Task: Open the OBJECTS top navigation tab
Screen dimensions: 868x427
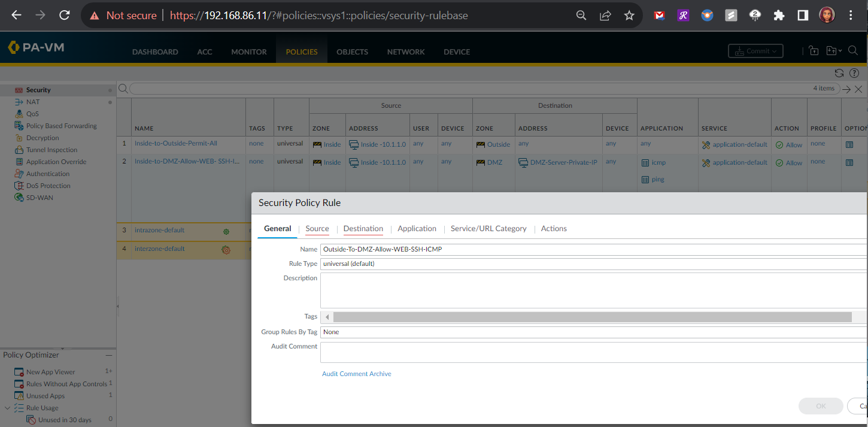Action: [x=352, y=52]
